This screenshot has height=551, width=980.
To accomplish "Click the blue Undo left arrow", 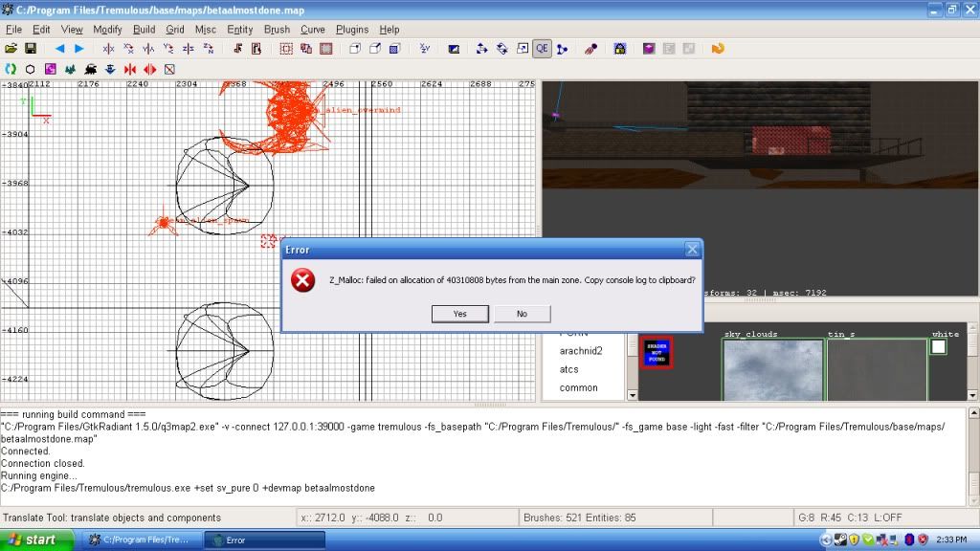I will (x=59, y=49).
